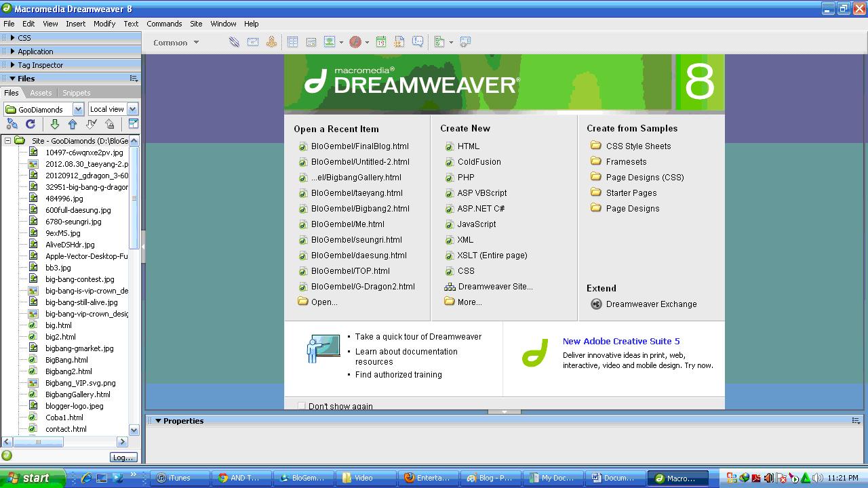Click the green Get Files arrow
868x488 pixels.
[x=55, y=124]
